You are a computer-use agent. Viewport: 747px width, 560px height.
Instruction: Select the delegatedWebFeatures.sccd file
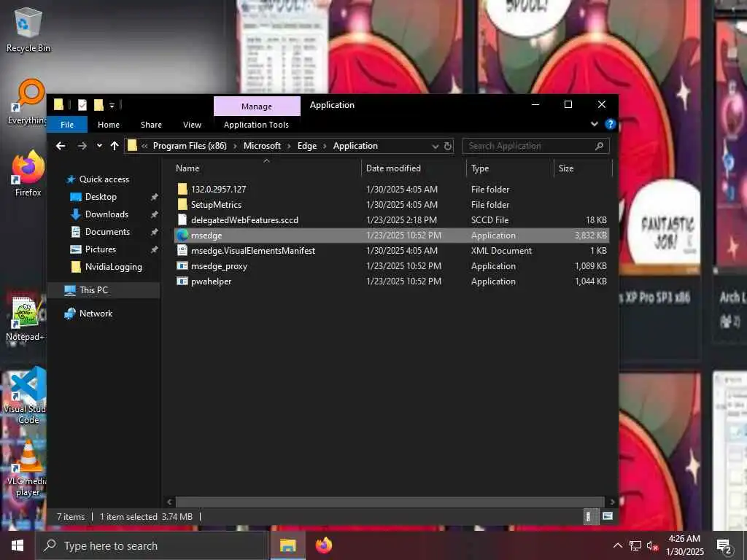[x=392, y=220]
